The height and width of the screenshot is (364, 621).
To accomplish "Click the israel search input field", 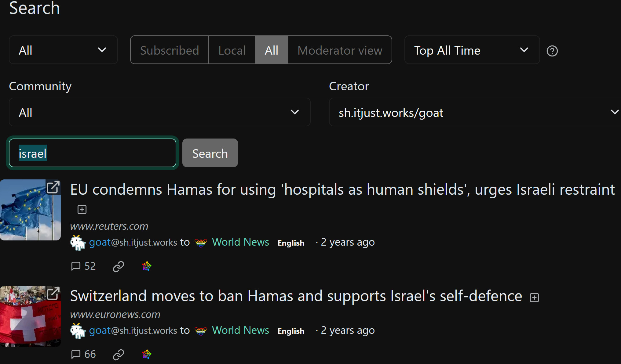I will [x=93, y=153].
